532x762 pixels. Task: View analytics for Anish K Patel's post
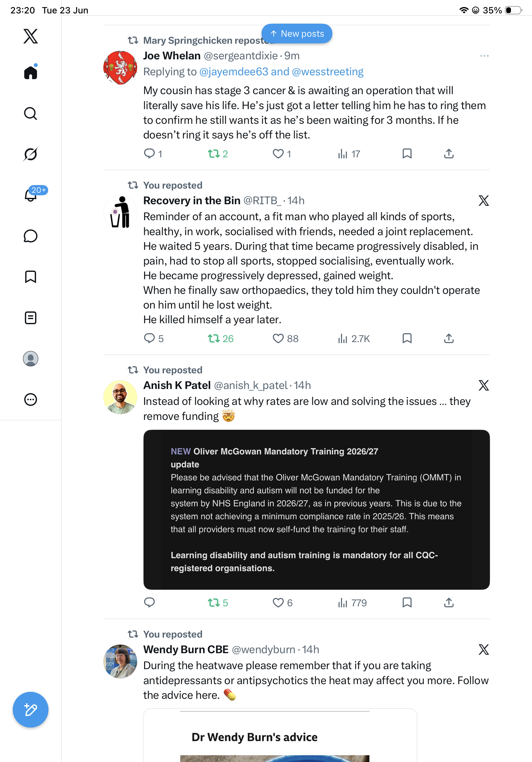tap(352, 603)
